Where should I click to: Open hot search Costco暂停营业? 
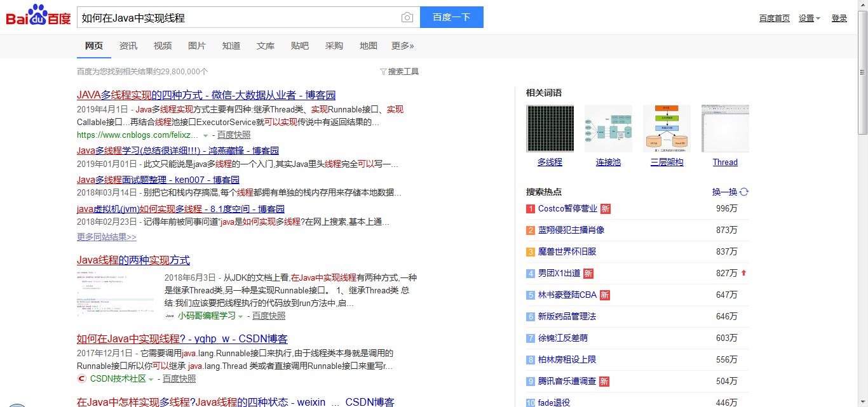[x=568, y=209]
